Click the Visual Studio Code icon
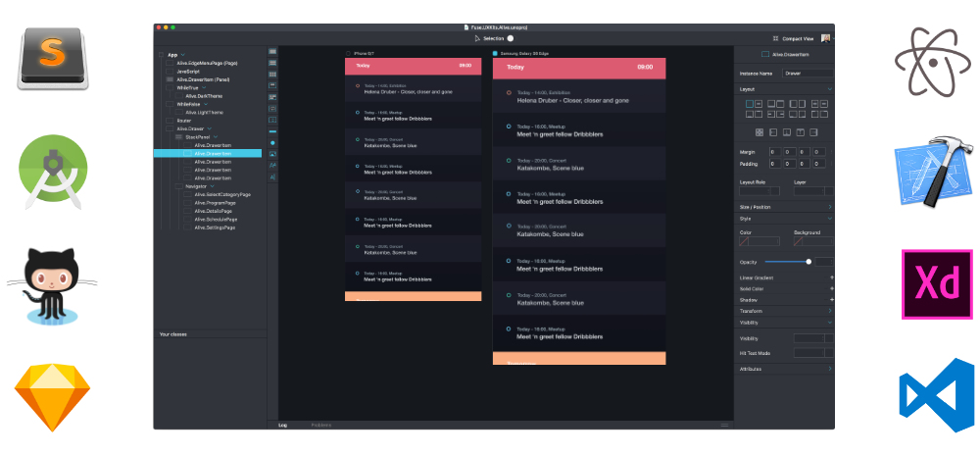Viewport: 980px width, 455px height. (936, 395)
